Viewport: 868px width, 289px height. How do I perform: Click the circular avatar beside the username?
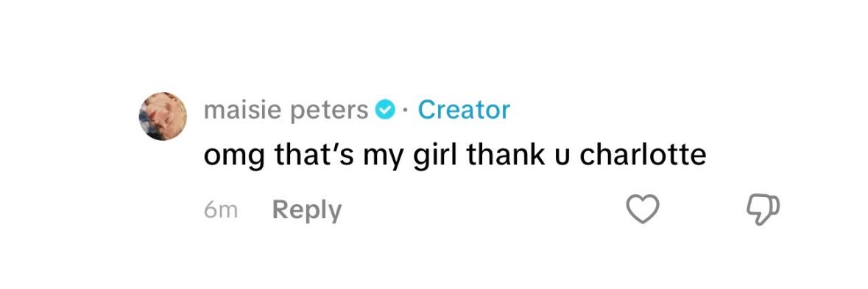click(x=162, y=116)
